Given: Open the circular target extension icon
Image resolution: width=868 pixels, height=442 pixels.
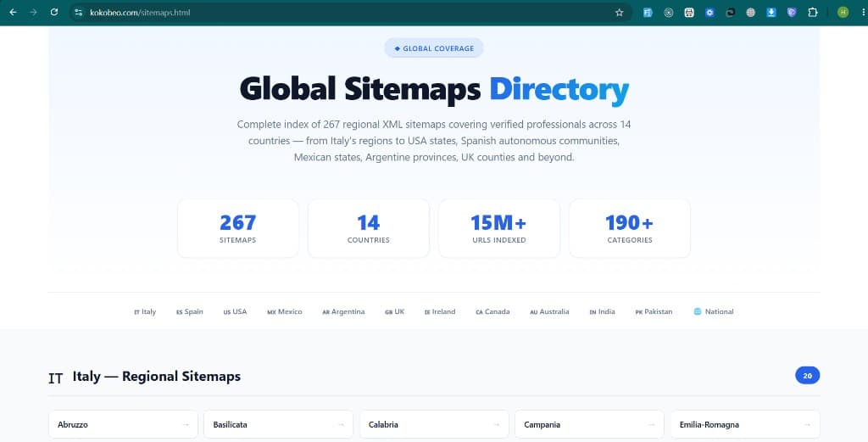Looking at the screenshot, I should click(x=668, y=12).
